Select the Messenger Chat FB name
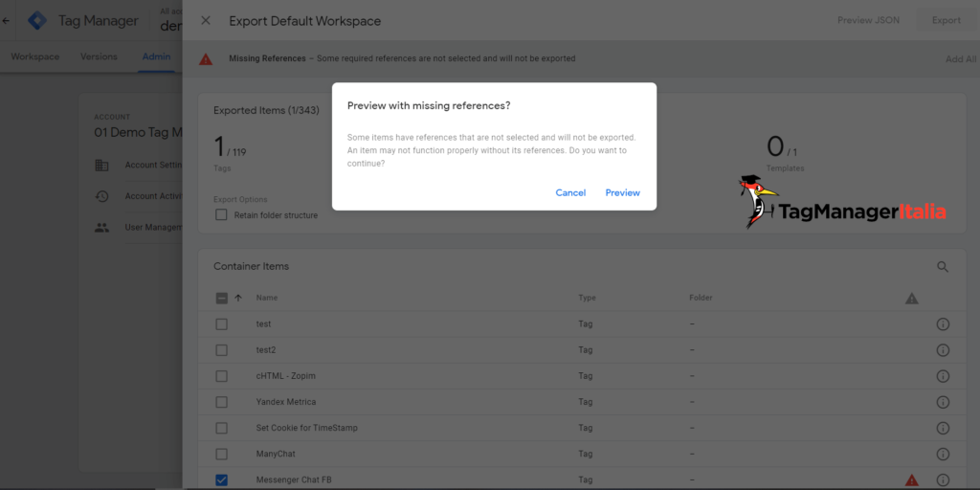980x490 pixels. pyautogui.click(x=294, y=480)
